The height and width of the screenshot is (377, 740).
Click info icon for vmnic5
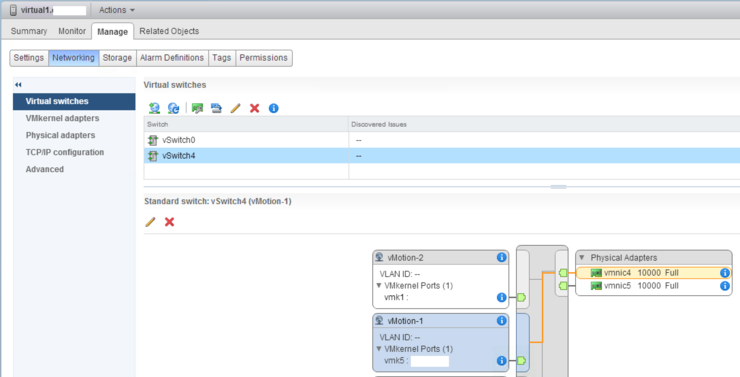(725, 285)
